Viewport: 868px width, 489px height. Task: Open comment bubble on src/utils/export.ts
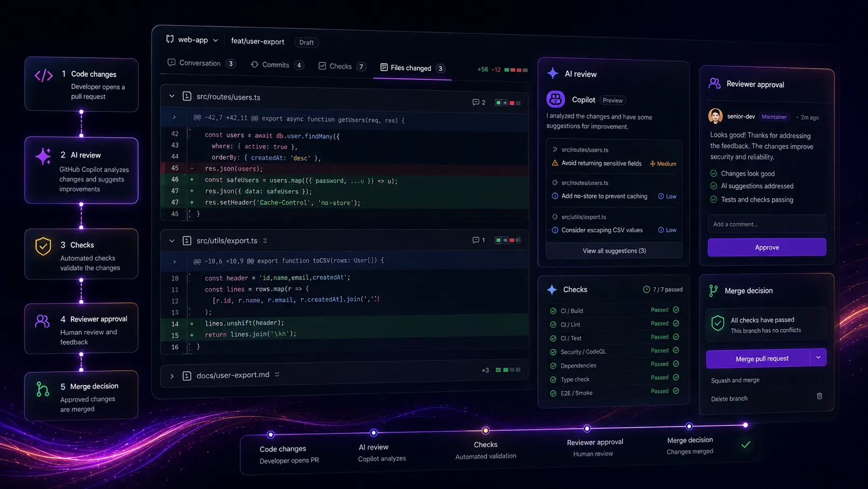479,240
